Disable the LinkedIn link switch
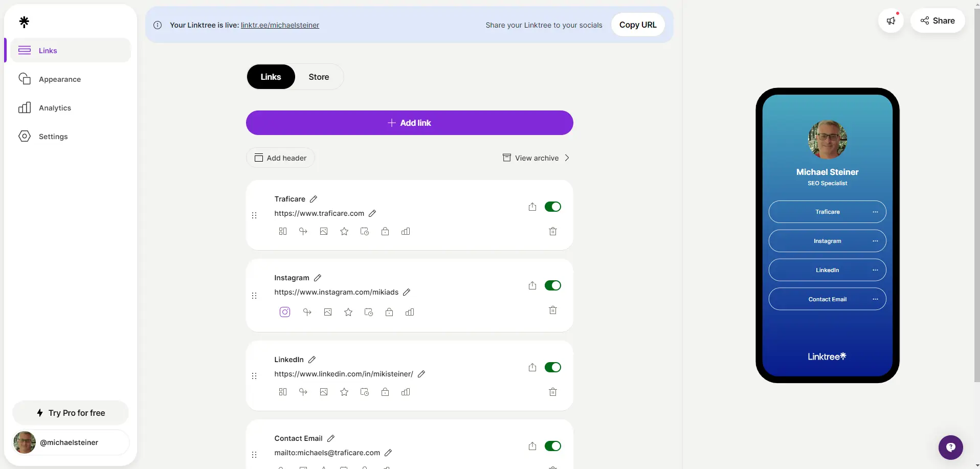The width and height of the screenshot is (980, 469). pyautogui.click(x=553, y=367)
